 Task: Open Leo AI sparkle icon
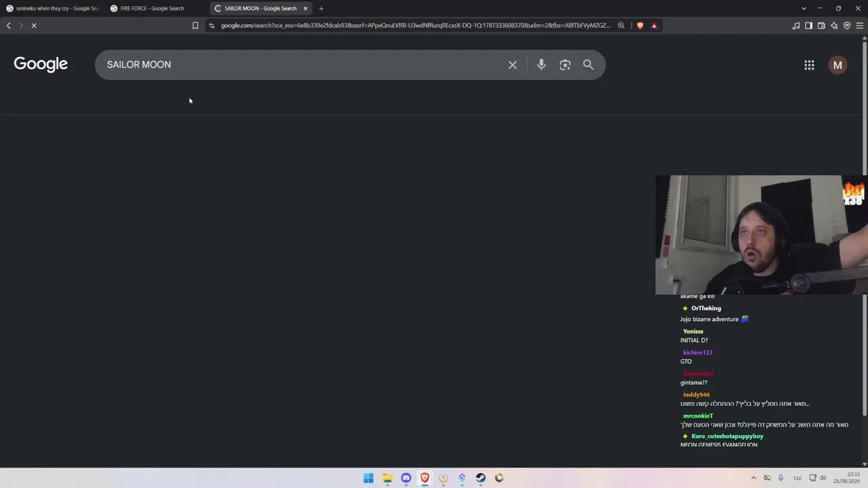click(834, 26)
